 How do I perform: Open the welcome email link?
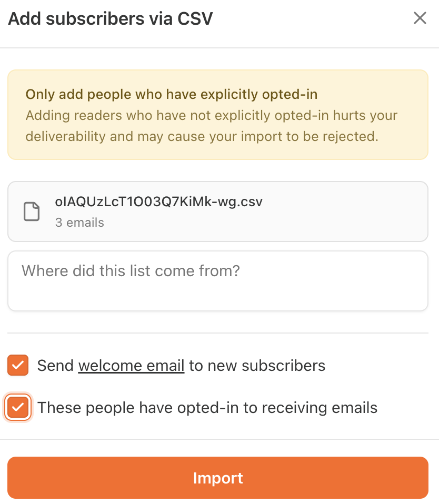tap(131, 366)
